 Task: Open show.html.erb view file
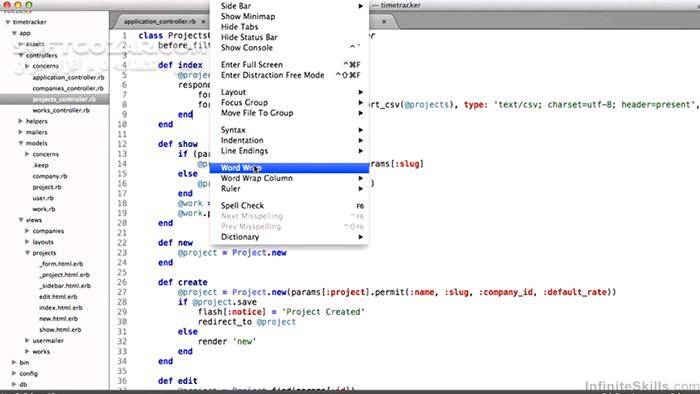click(60, 330)
